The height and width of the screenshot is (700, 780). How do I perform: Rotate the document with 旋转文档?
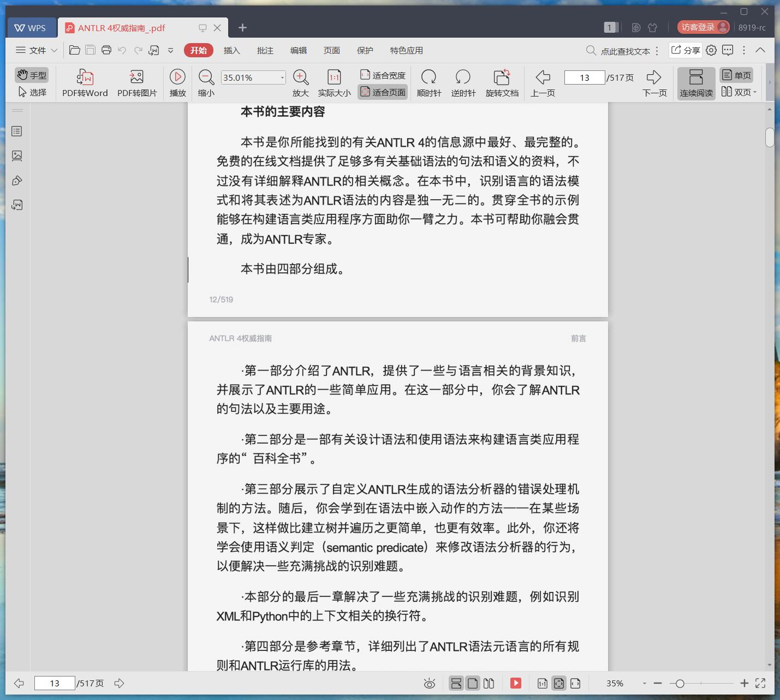502,82
